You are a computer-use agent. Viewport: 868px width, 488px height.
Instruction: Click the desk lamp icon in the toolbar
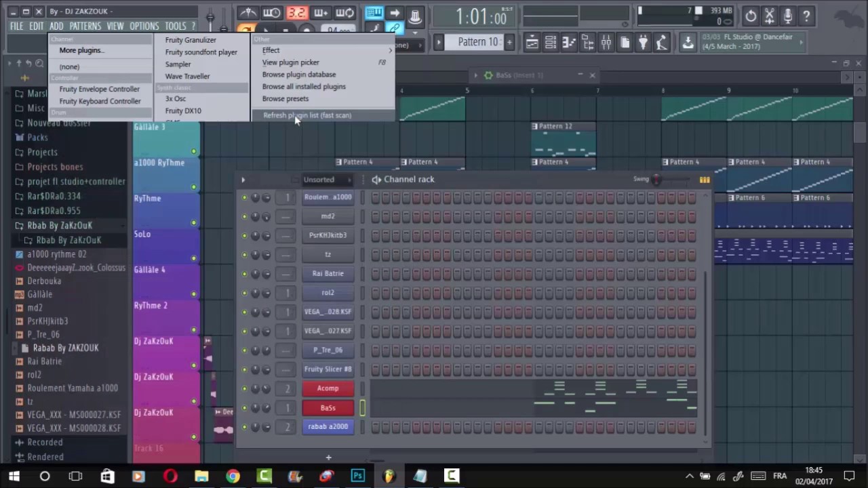[661, 43]
